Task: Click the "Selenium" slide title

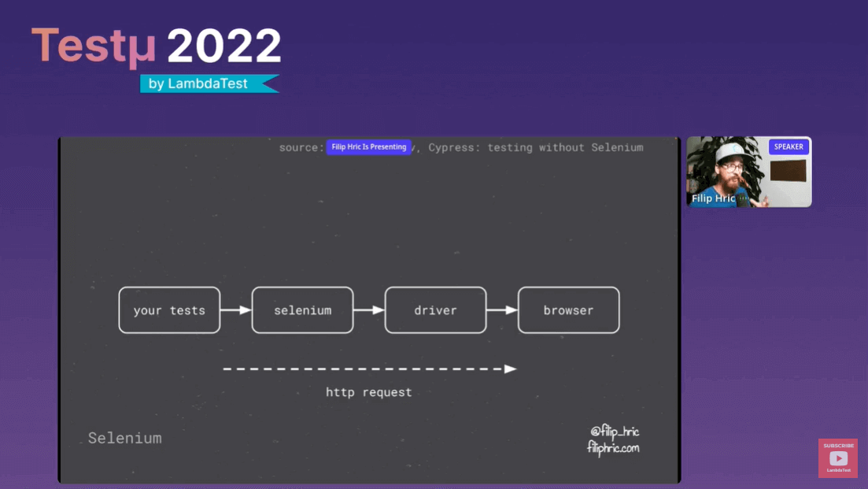Action: tap(124, 438)
